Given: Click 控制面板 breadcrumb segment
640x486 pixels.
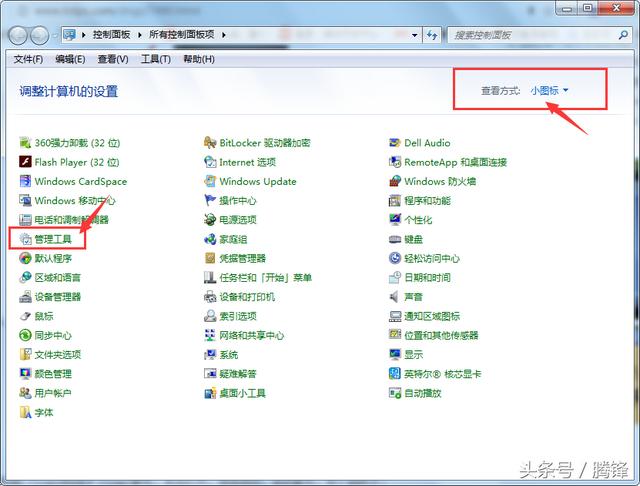Looking at the screenshot, I should pyautogui.click(x=111, y=35).
